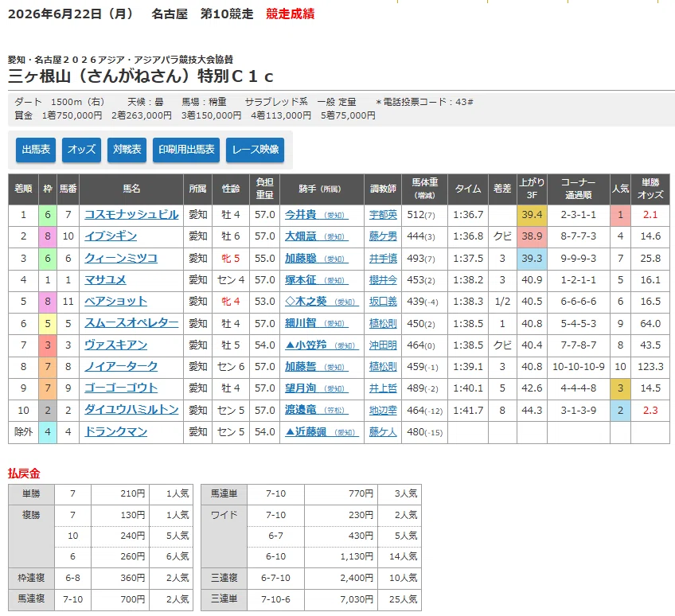Open jockey 大畑慧 page
This screenshot has width=675, height=616.
tap(317, 236)
